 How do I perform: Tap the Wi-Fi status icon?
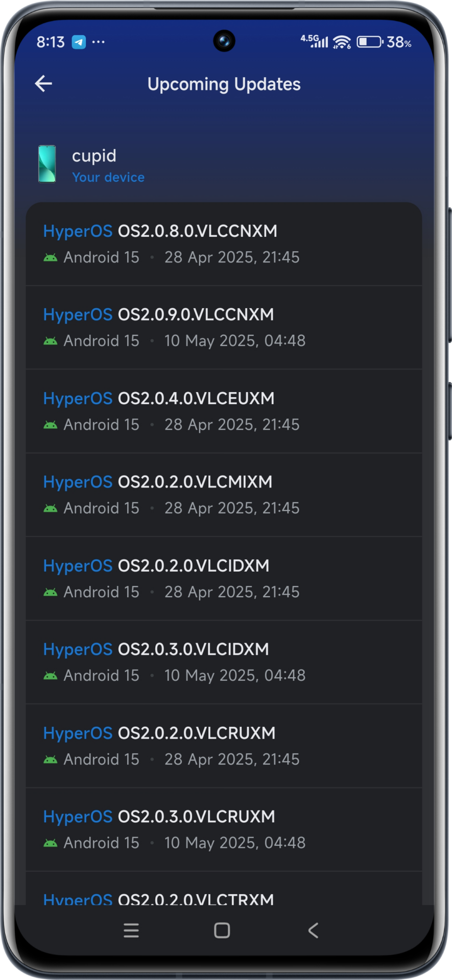[342, 42]
